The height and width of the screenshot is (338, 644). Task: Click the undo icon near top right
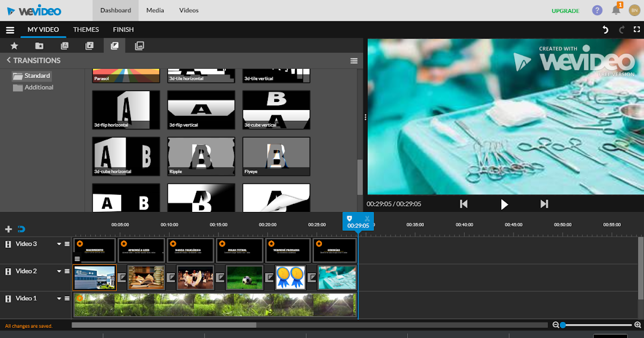[606, 30]
